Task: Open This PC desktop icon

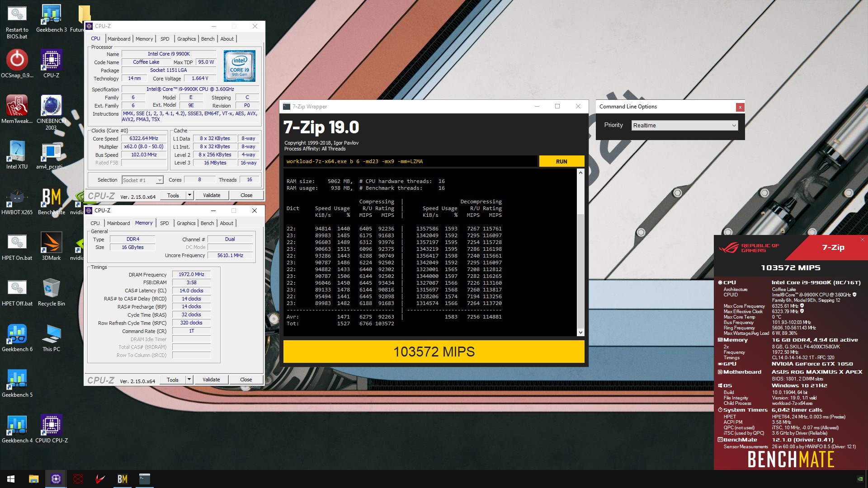Action: tap(51, 338)
